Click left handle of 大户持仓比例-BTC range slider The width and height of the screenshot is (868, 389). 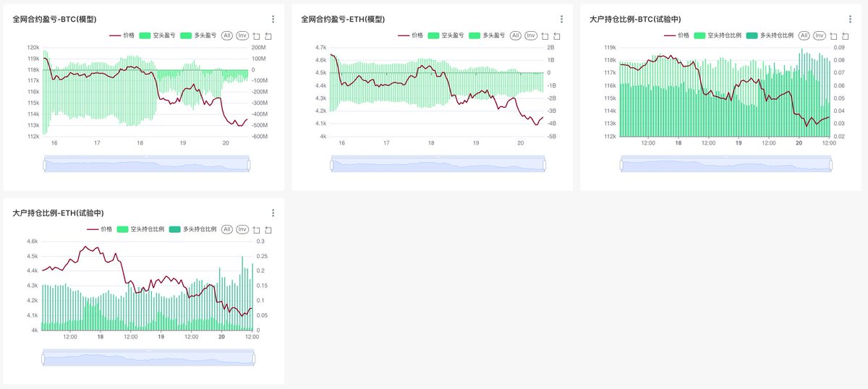(x=621, y=166)
